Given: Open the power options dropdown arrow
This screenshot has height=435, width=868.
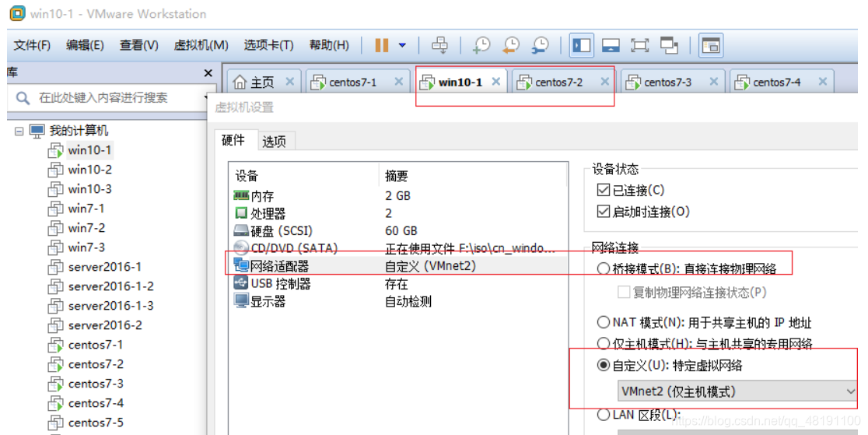Looking at the screenshot, I should [x=402, y=45].
